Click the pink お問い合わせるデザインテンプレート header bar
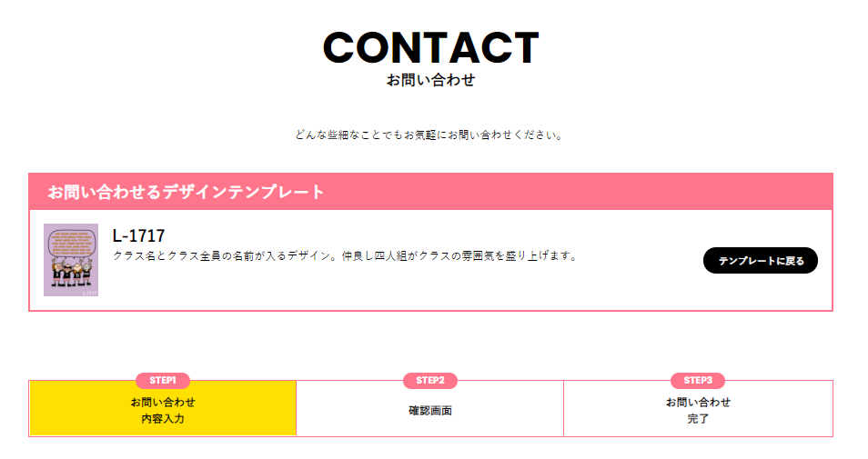 pyautogui.click(x=430, y=192)
